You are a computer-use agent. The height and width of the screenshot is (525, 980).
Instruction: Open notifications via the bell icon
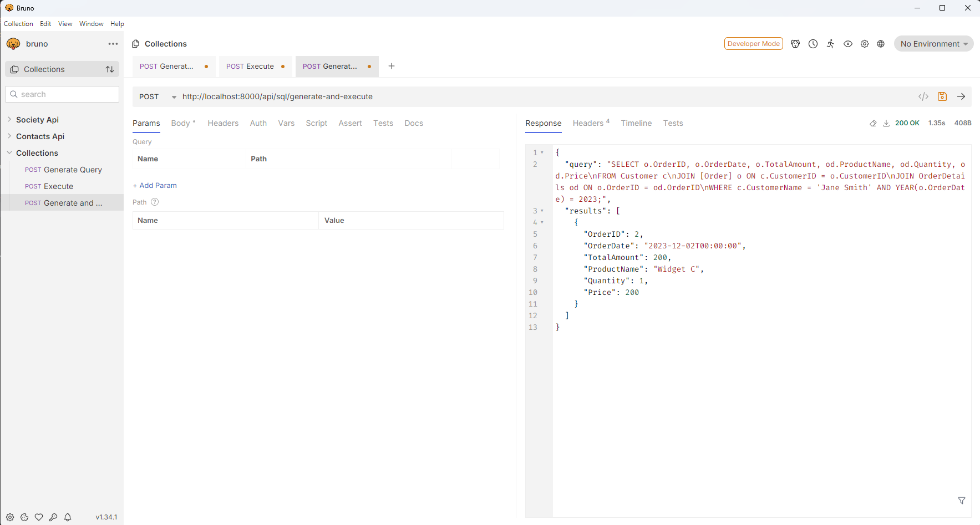[x=68, y=517]
